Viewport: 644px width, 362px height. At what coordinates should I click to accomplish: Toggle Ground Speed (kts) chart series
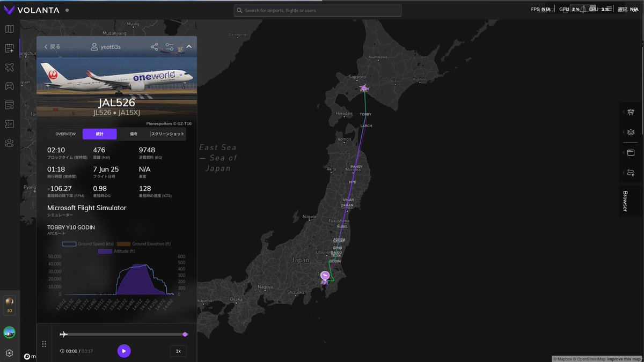(89, 244)
